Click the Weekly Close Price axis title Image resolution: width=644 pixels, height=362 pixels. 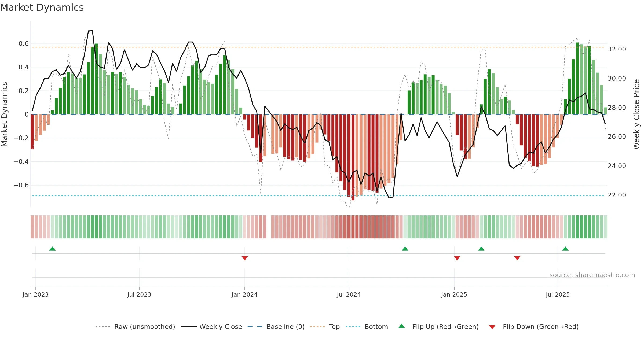click(x=636, y=114)
